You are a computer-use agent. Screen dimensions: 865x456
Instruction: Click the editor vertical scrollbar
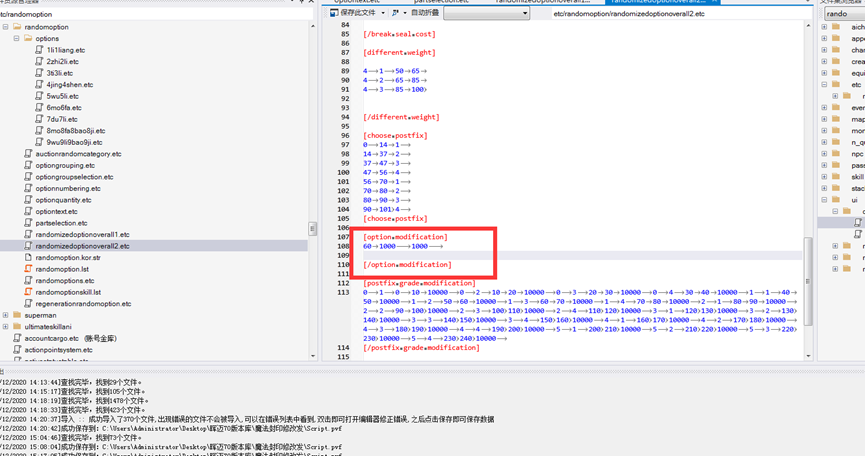tap(809, 250)
